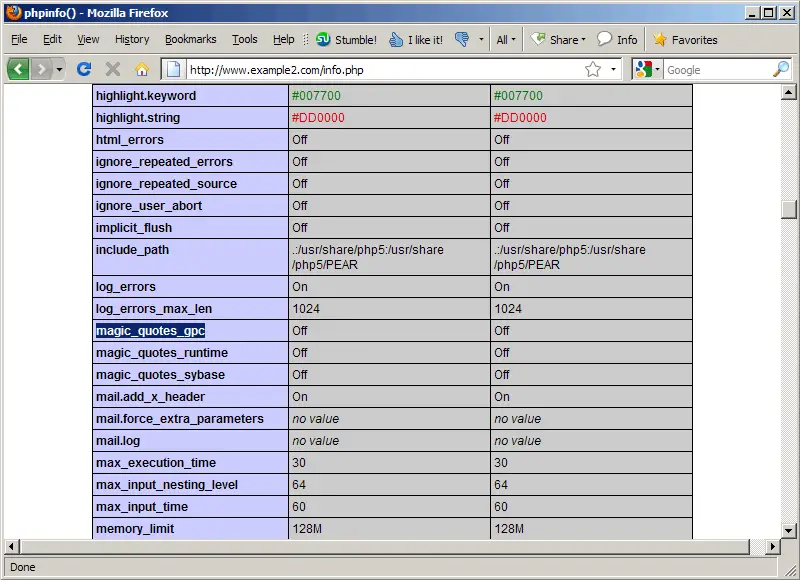Select the html_errors directive cell
This screenshot has width=800, height=580.
(x=190, y=140)
